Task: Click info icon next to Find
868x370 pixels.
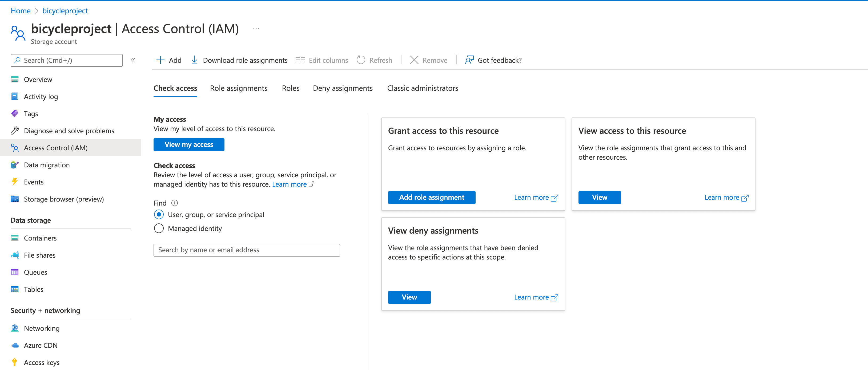Action: [x=175, y=203]
